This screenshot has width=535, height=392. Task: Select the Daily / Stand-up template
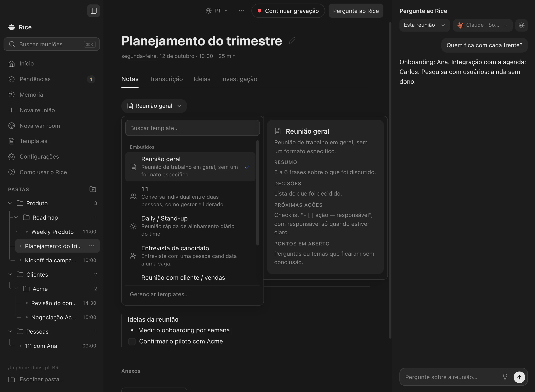[x=190, y=226]
